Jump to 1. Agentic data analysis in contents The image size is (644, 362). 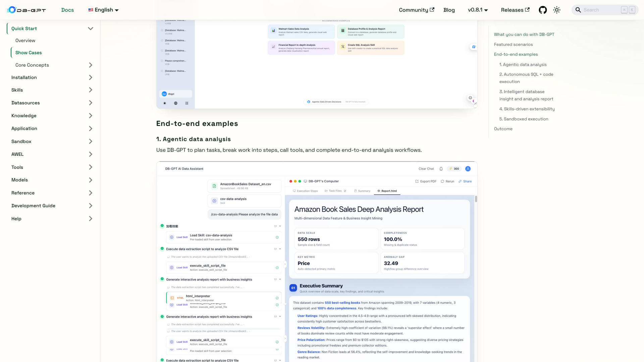coord(523,65)
